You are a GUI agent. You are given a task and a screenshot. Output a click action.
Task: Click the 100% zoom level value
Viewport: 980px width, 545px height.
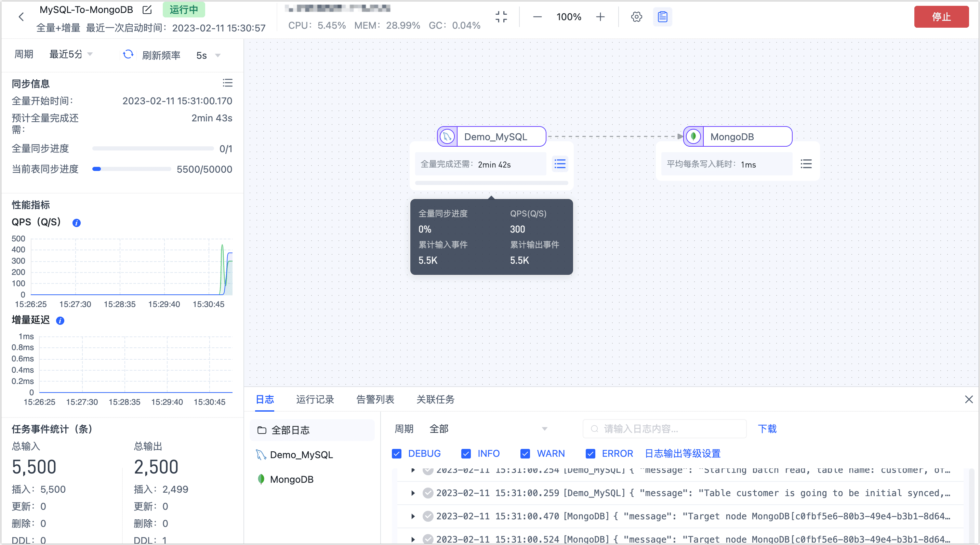coord(569,17)
